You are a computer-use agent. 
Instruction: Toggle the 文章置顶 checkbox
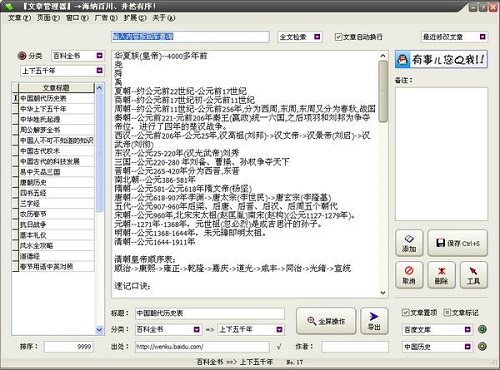point(405,312)
